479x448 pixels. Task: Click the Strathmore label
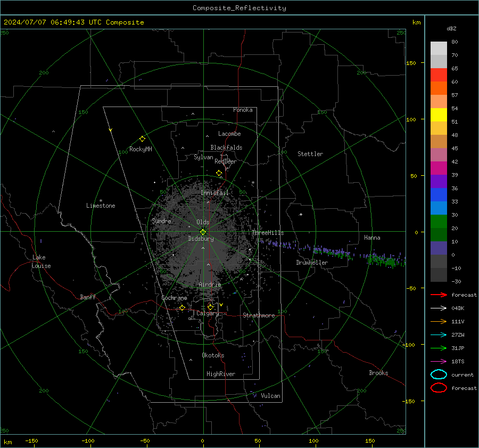(x=259, y=315)
